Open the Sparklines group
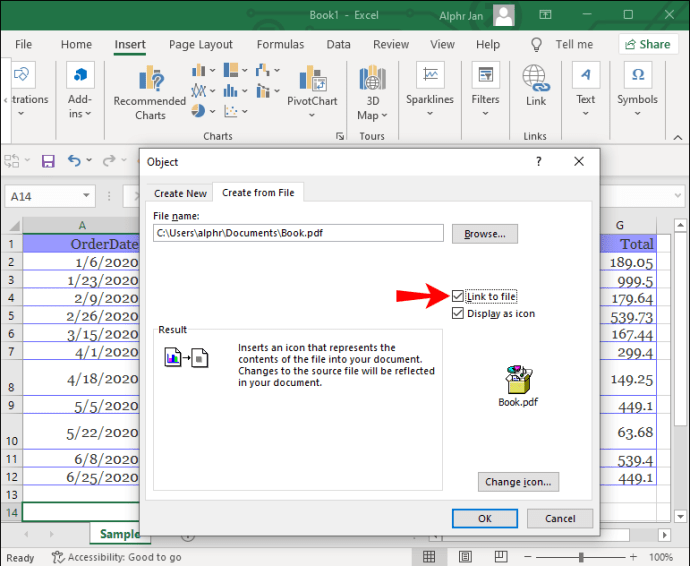Viewport: 690px width, 566px height. pos(429,90)
